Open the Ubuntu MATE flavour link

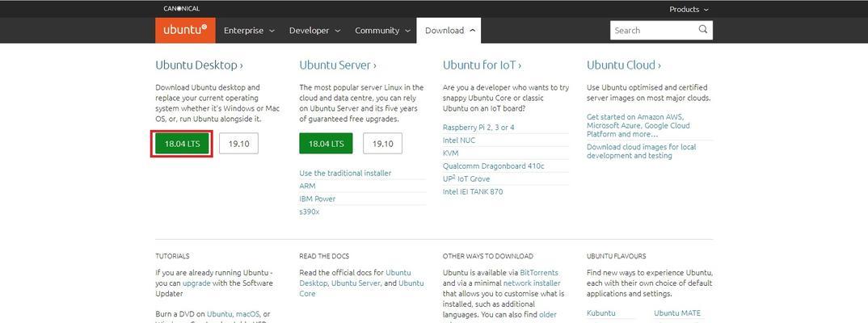click(x=677, y=313)
